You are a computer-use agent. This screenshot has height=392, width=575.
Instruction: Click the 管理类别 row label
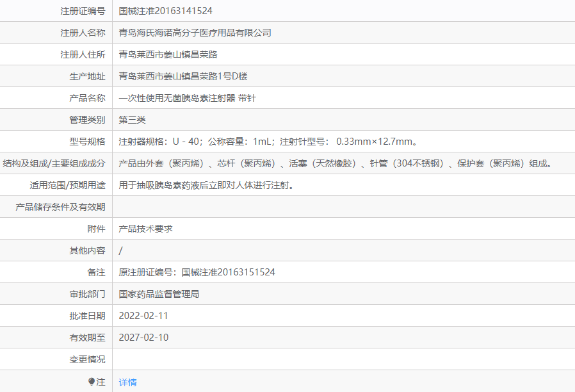click(87, 120)
